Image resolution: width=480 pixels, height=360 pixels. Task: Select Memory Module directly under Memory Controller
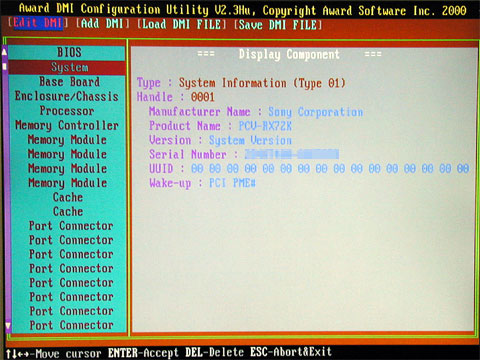(67, 140)
